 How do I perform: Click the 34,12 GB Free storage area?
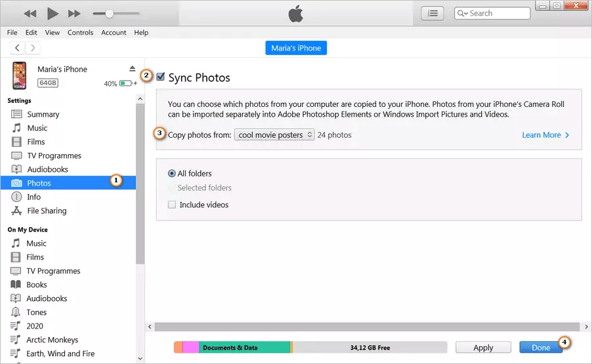tap(370, 348)
